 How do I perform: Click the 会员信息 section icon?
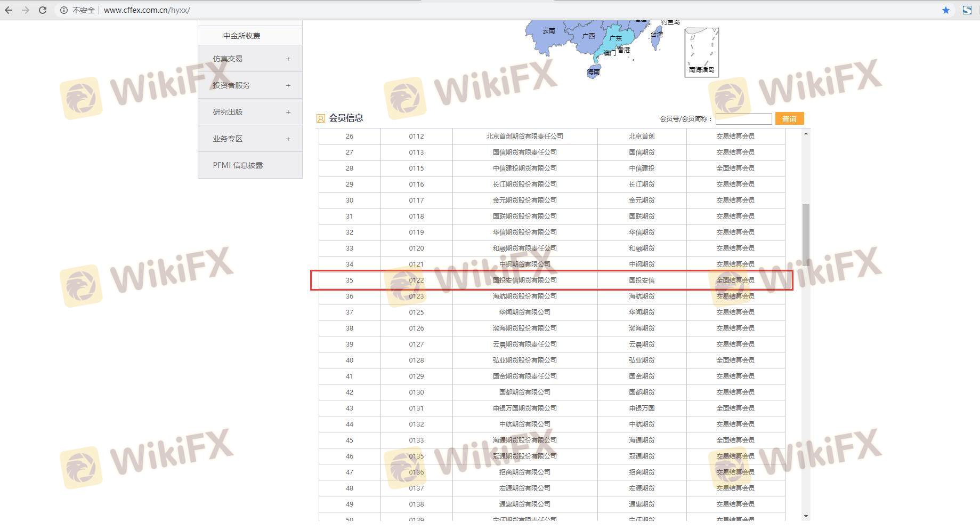(320, 118)
